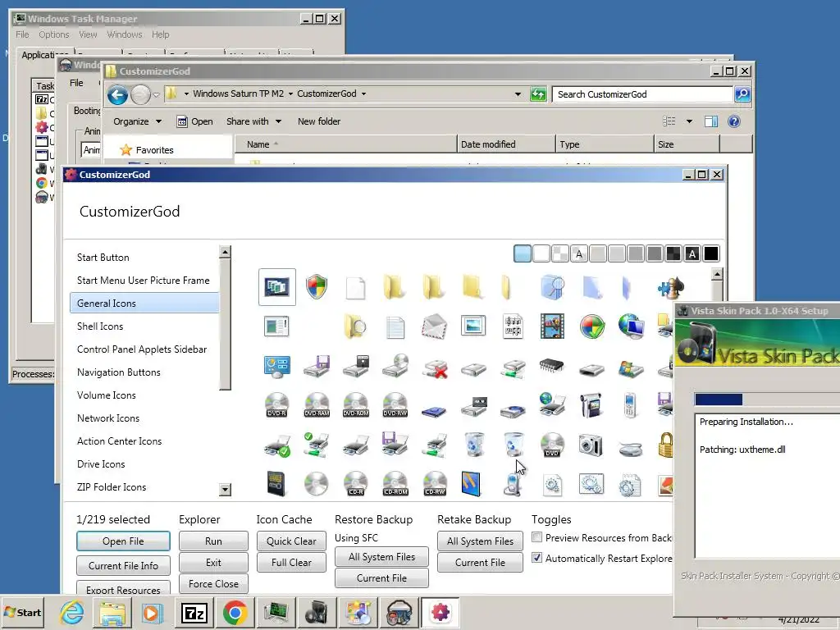The image size is (840, 630).
Task: Expand the address bar history dropdown
Action: point(518,94)
